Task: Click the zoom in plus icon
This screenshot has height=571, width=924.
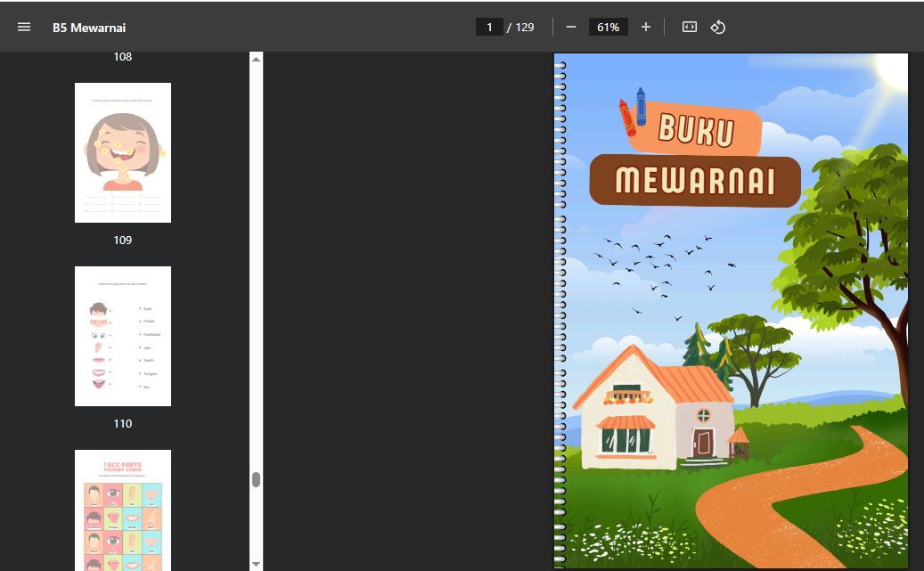Action: point(646,27)
